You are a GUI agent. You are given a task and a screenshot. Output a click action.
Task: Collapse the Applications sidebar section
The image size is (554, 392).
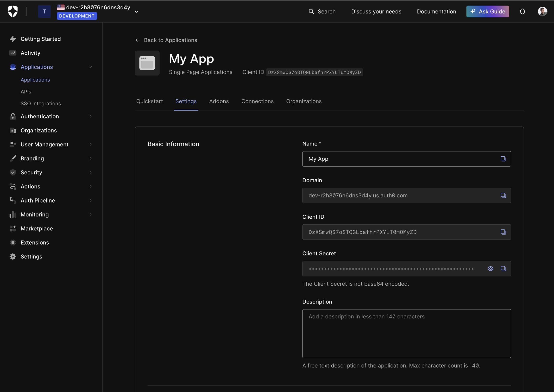coord(90,67)
